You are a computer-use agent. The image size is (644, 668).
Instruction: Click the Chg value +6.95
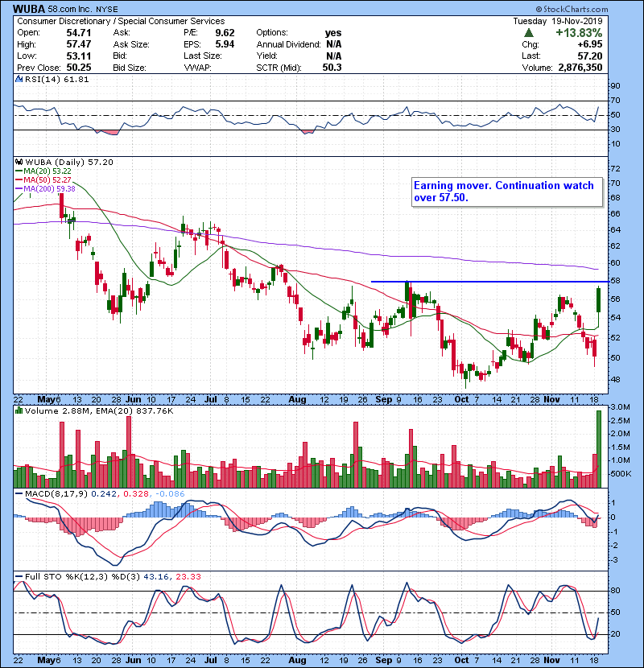(590, 44)
